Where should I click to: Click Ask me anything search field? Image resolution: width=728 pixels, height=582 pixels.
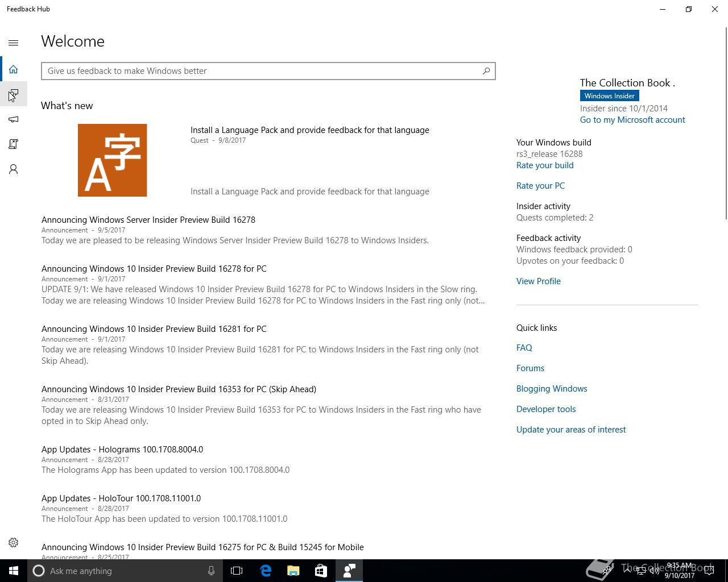click(x=125, y=571)
